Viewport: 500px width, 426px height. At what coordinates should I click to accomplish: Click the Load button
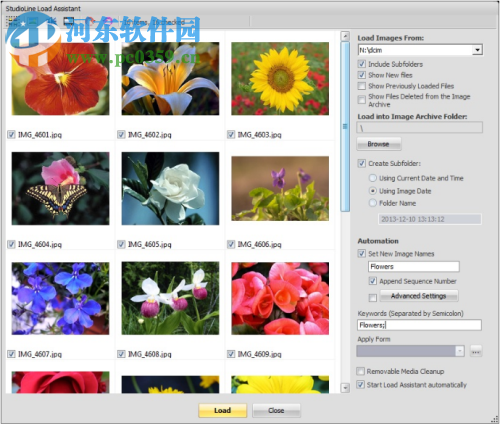click(222, 410)
